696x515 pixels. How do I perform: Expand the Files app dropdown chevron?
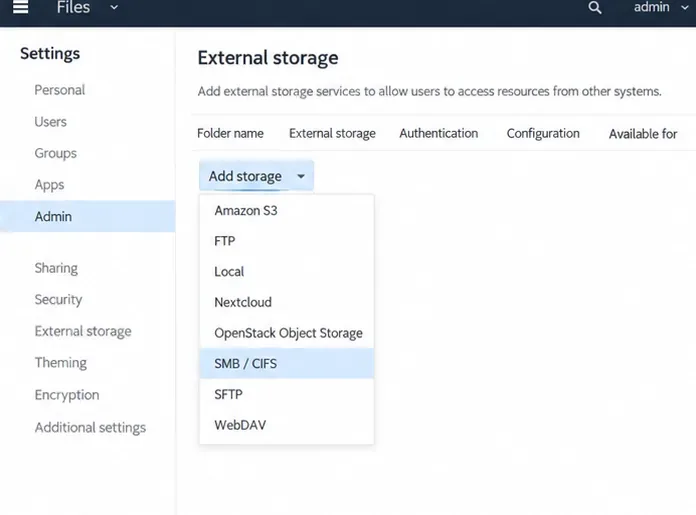click(x=114, y=8)
